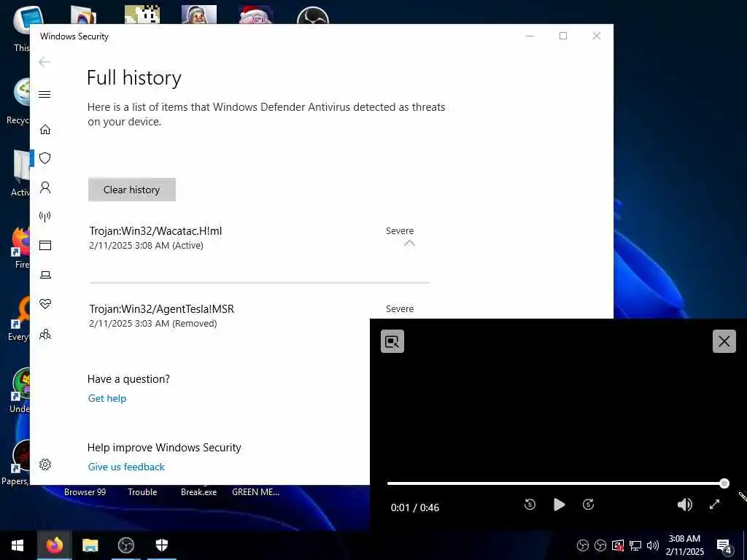Open the taskbar clock showing 3:08 AM

coord(684,545)
